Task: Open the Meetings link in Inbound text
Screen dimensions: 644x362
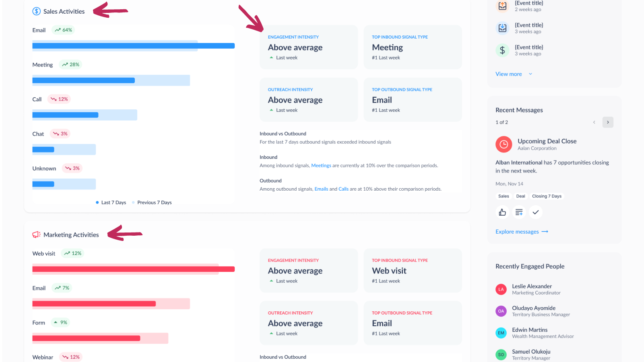Action: 321,166
